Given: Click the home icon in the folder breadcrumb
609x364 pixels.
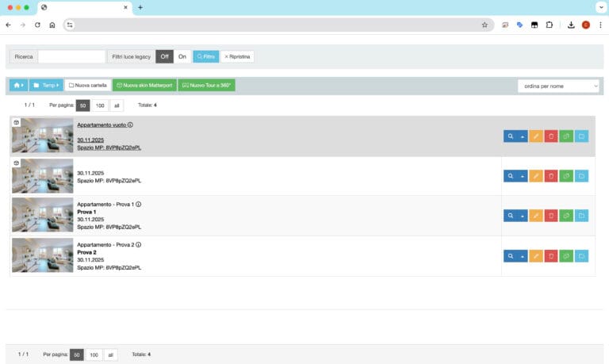Looking at the screenshot, I should pyautogui.click(x=17, y=85).
